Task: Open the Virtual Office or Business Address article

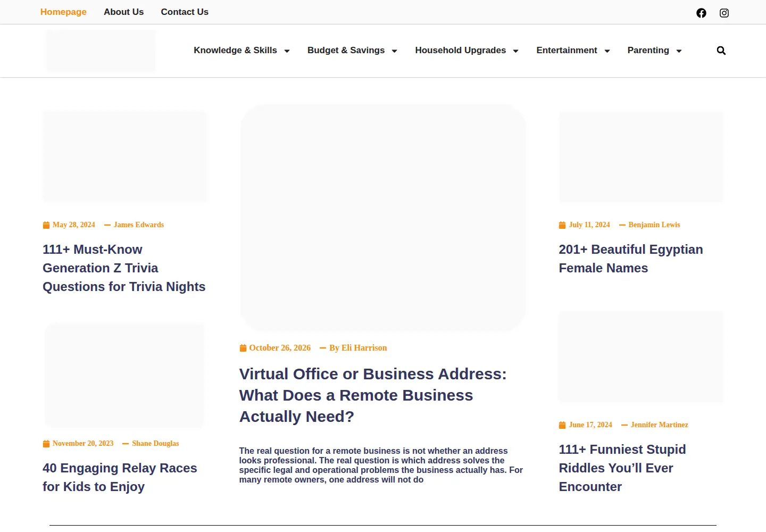Action: (x=372, y=395)
